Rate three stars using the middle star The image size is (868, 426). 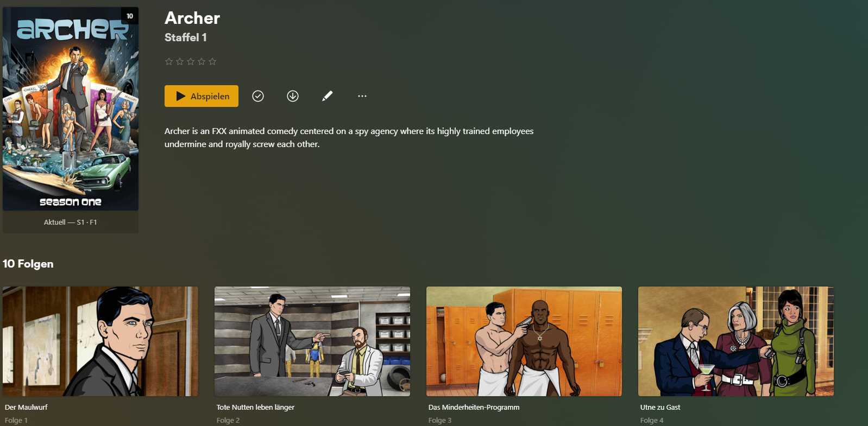191,61
